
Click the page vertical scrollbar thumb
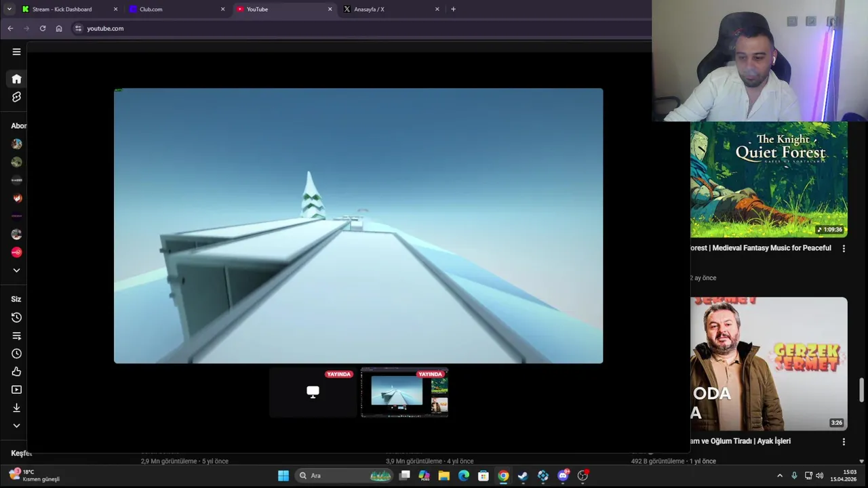[862, 390]
